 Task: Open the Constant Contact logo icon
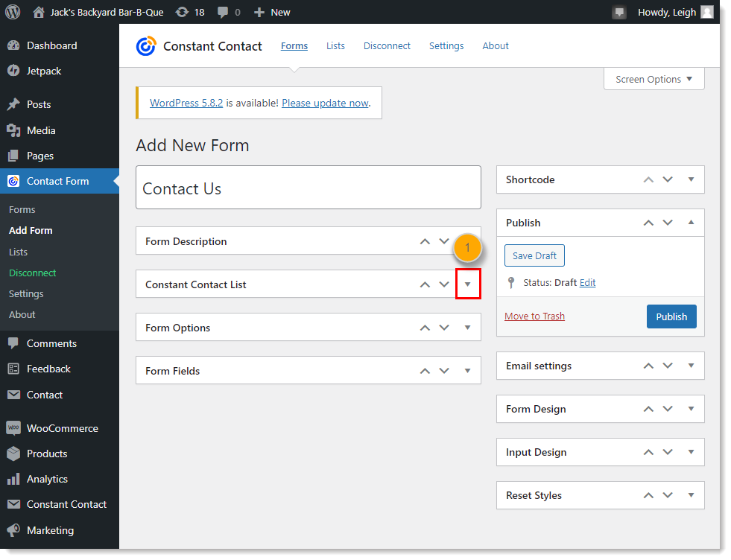click(146, 46)
